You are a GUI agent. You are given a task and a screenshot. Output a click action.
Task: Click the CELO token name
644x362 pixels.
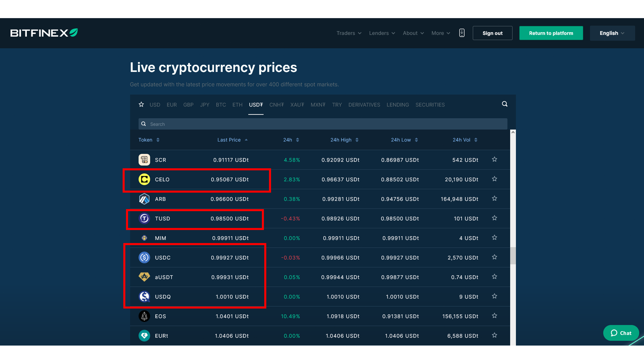point(162,179)
